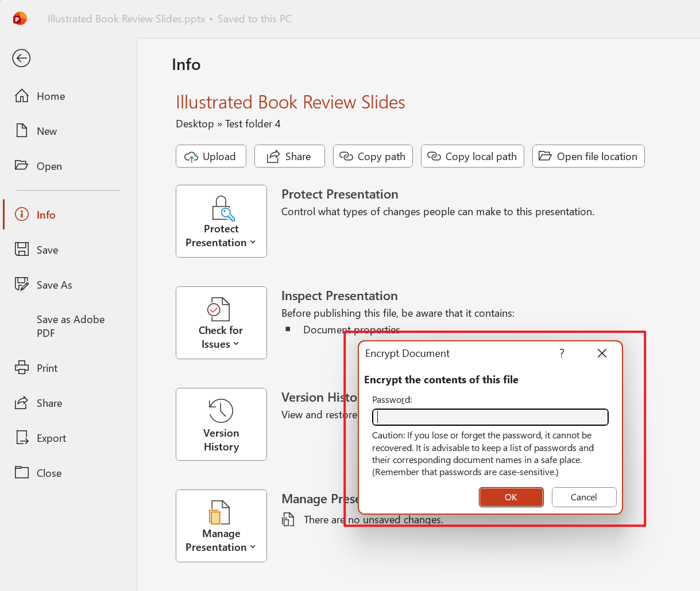Click the Home house icon
The image size is (700, 591).
click(22, 96)
